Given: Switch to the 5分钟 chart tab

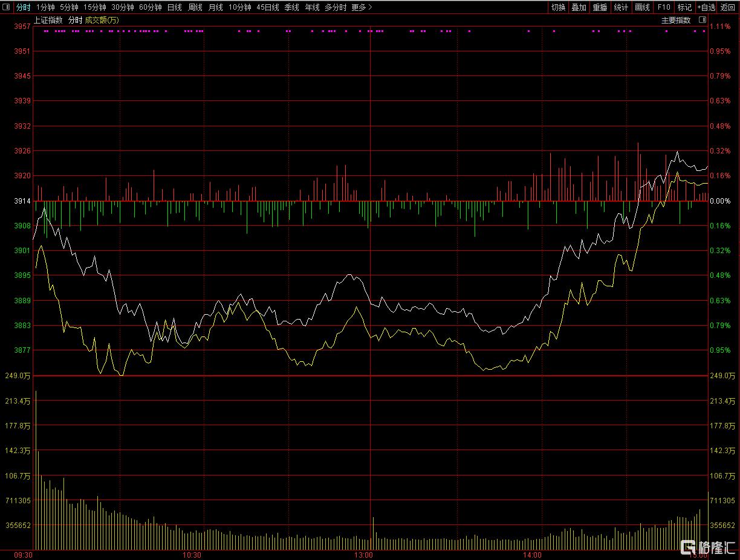Looking at the screenshot, I should click(69, 8).
